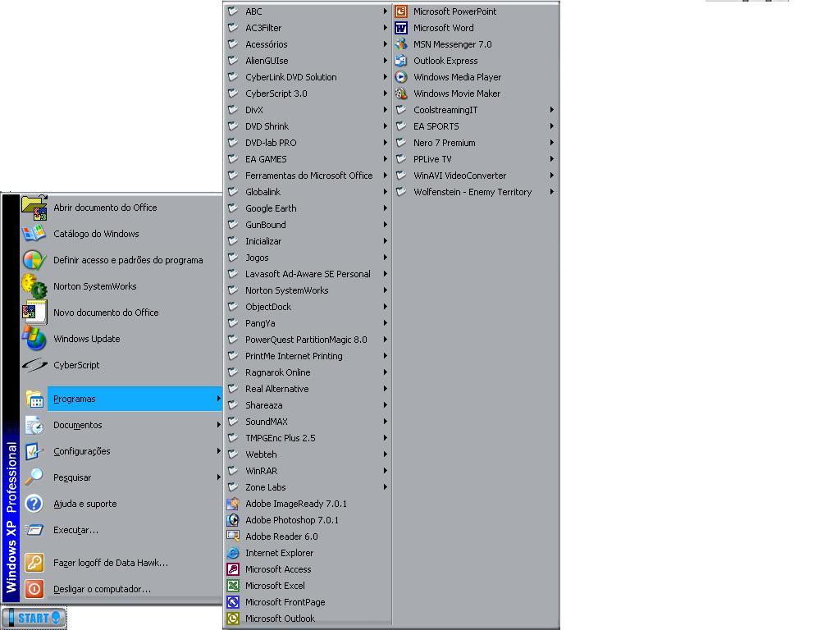The image size is (840, 630).
Task: Click the Executar run icon
Action: point(34,530)
